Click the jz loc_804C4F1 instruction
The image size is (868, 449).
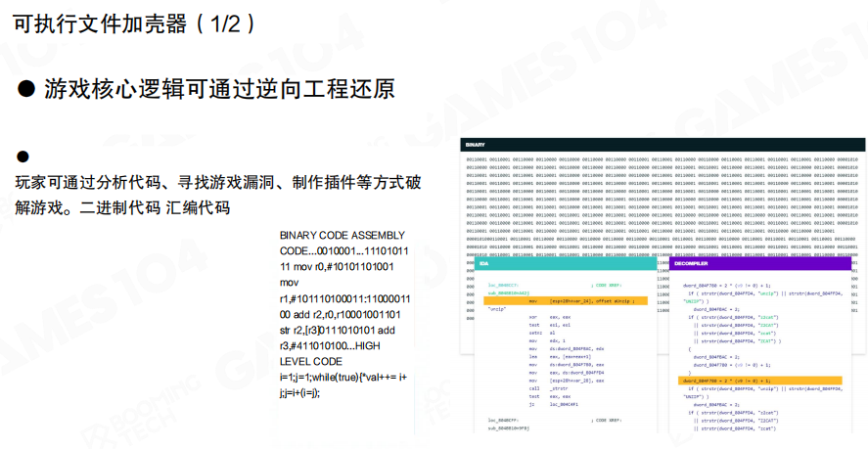pyautogui.click(x=553, y=402)
